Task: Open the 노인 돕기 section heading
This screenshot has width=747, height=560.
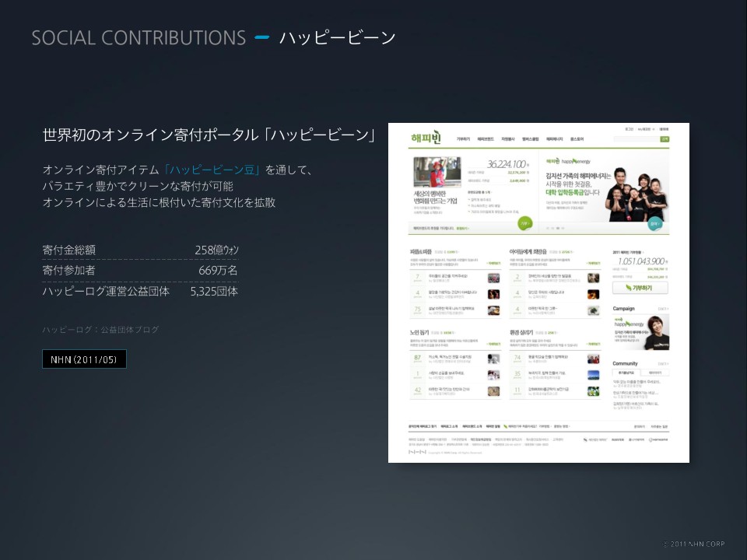Action: 419,332
